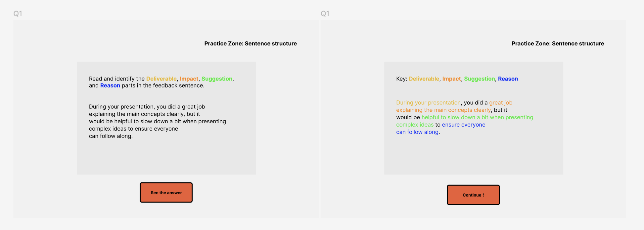The height and width of the screenshot is (230, 644).
Task: Select the right frame's Q1 label
Action: pyautogui.click(x=325, y=14)
